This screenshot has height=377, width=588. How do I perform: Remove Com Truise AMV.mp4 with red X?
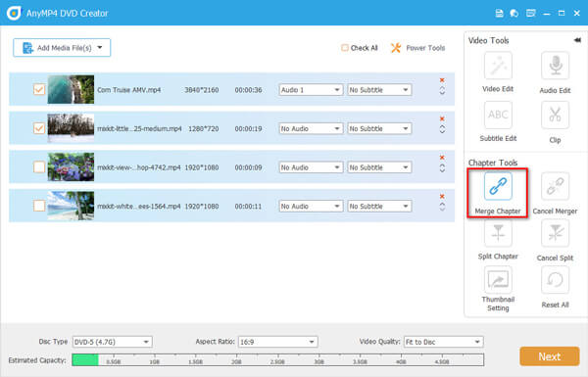[x=442, y=80]
